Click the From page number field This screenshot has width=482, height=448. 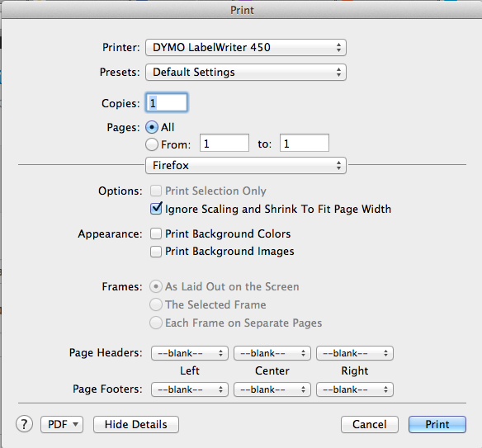(x=224, y=144)
